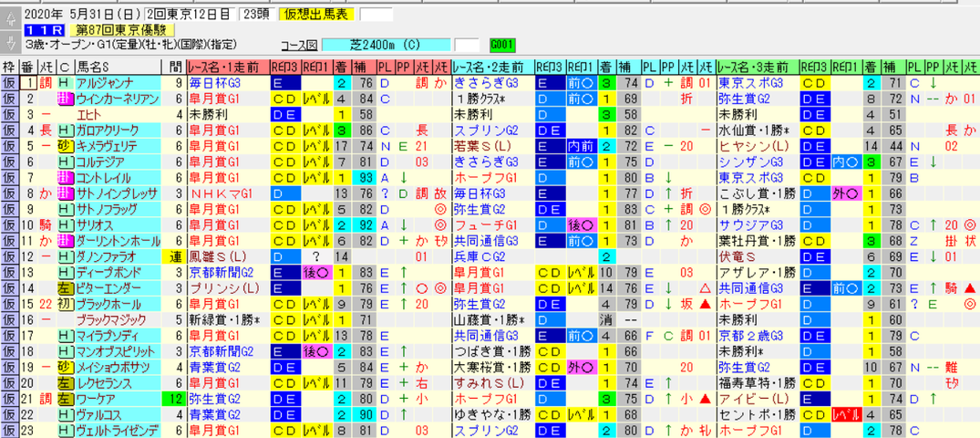Click the green G001 button
This screenshot has height=438, width=980.
coord(502,45)
